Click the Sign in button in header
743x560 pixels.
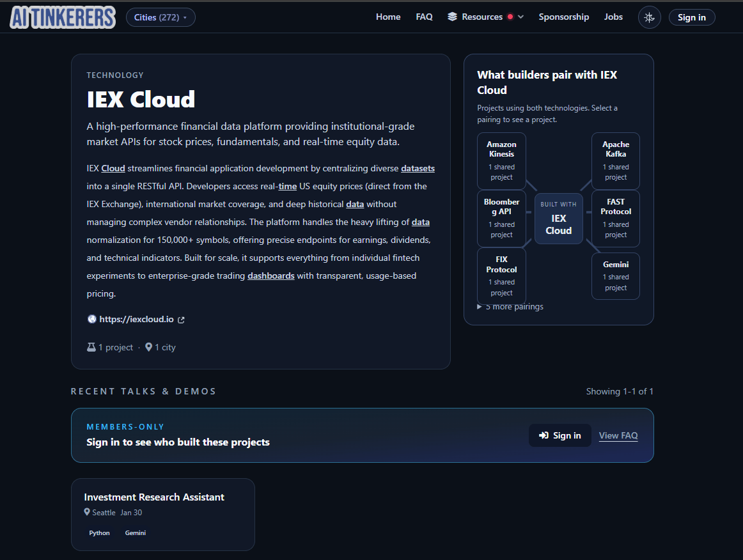(692, 17)
